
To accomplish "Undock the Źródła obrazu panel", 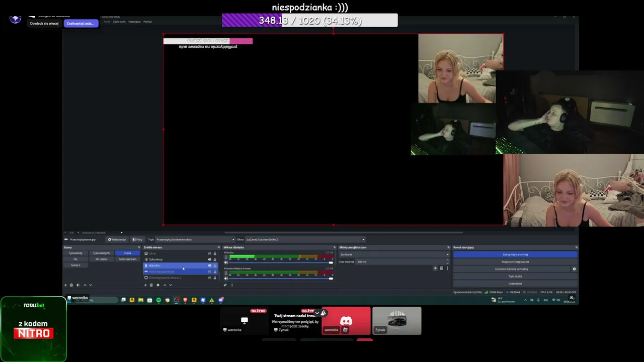I will coord(218,247).
